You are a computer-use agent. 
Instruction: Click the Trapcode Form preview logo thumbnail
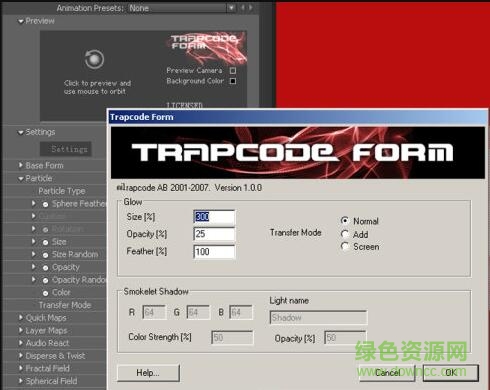(207, 49)
